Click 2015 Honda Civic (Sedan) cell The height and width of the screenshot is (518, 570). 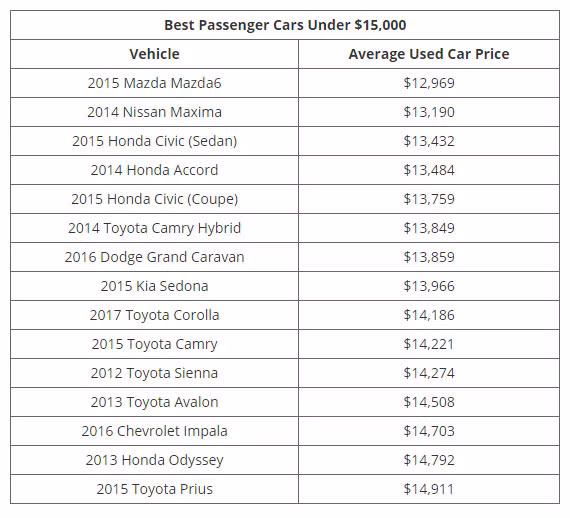[154, 141]
